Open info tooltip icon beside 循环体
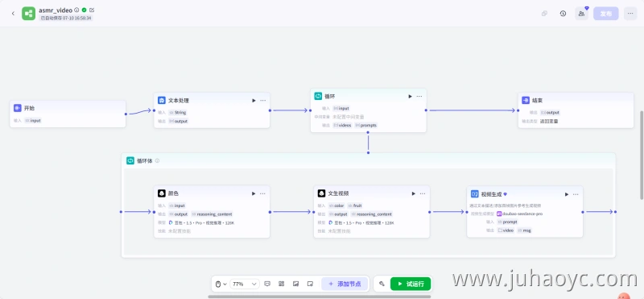The image size is (644, 299). pos(157,161)
